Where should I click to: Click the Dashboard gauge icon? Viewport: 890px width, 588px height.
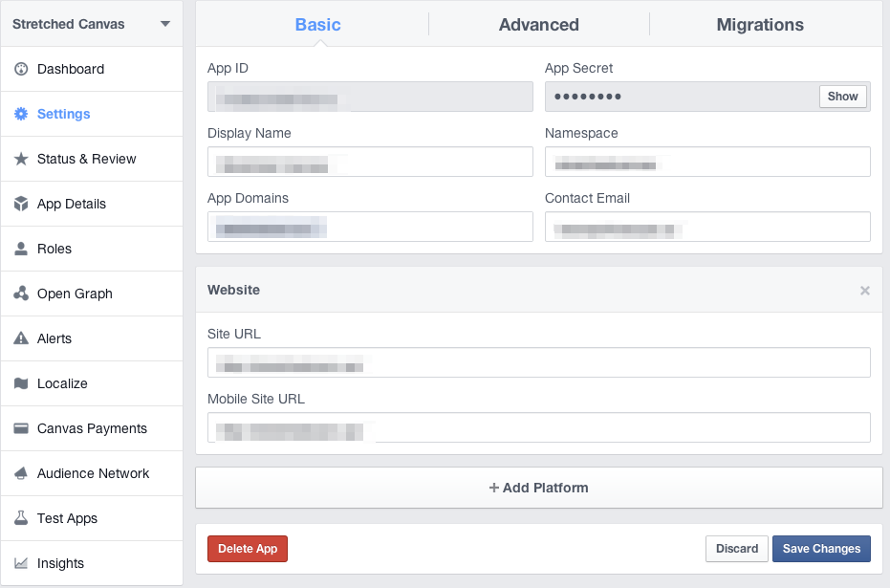point(21,69)
